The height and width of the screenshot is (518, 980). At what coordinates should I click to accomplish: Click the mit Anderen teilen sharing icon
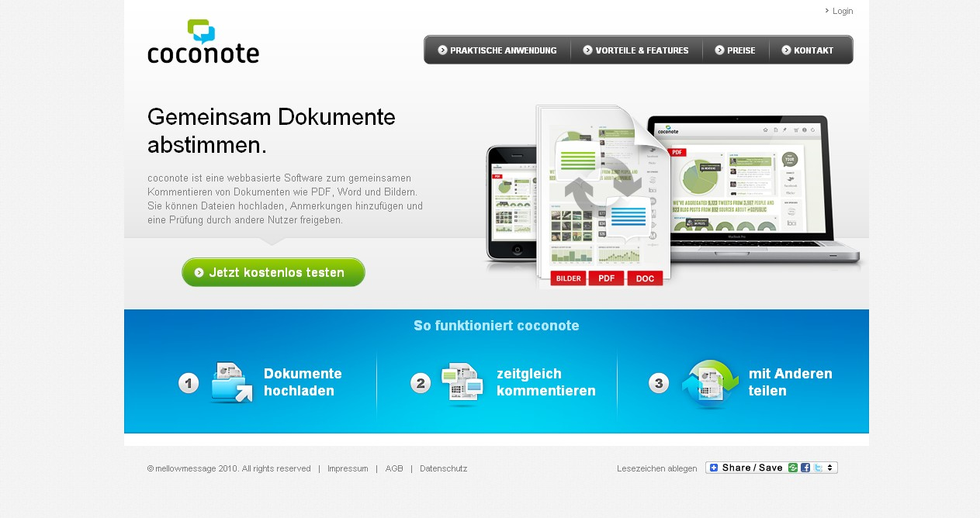click(709, 382)
